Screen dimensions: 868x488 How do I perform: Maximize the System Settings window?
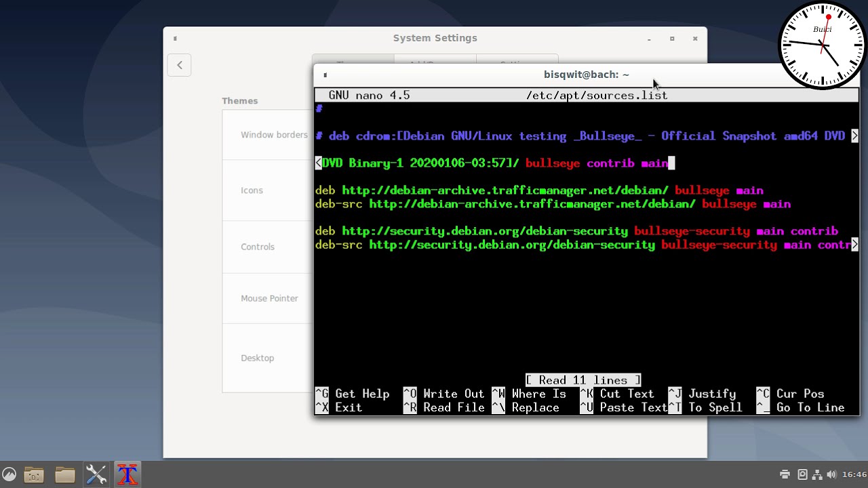point(672,39)
